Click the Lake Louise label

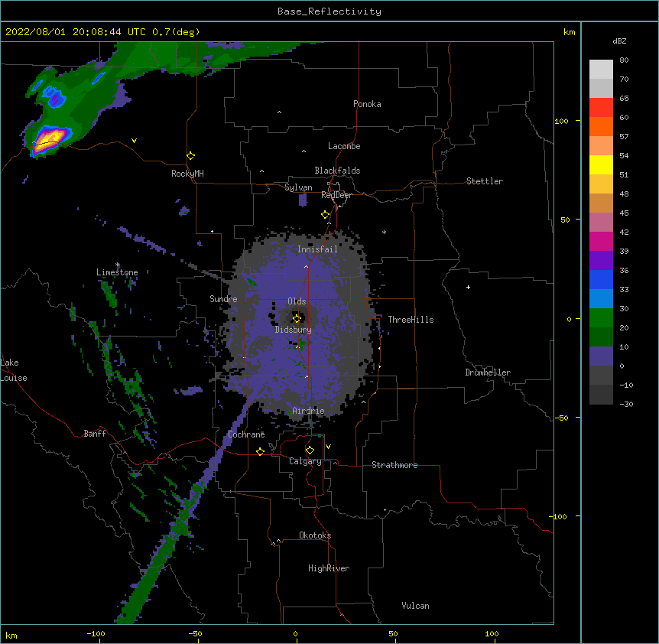(14, 370)
